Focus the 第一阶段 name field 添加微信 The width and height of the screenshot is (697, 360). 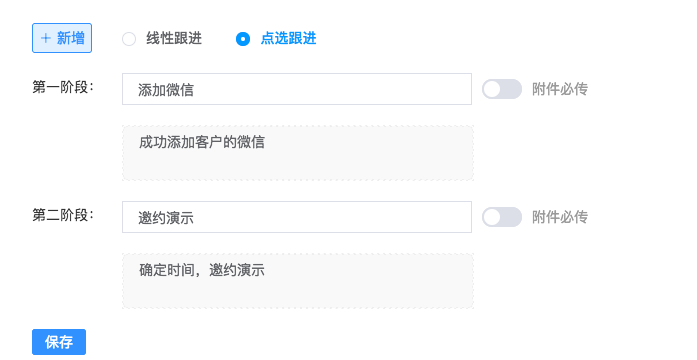pos(296,89)
